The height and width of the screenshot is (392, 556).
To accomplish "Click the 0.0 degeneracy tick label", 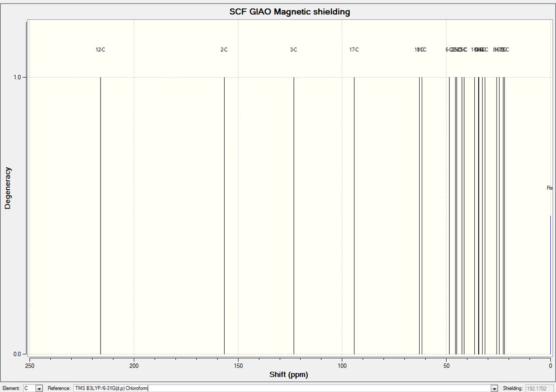I will pos(17,354).
